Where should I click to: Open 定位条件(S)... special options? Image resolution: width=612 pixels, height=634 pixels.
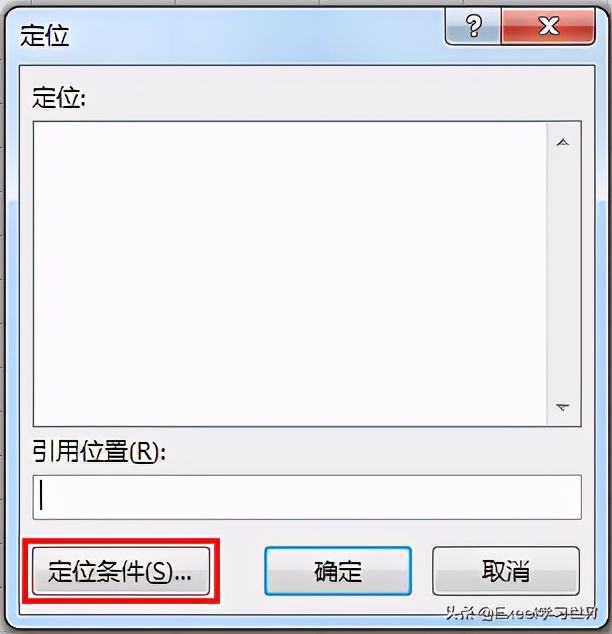click(x=121, y=571)
